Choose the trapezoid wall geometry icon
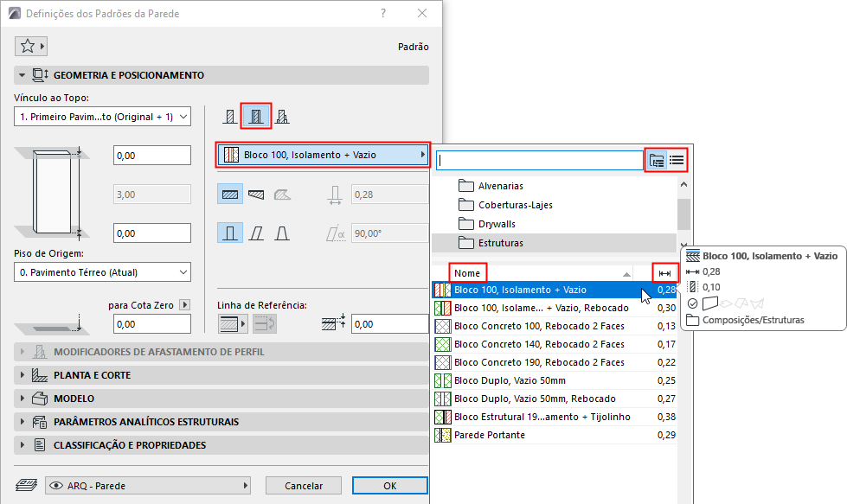Image resolution: width=847 pixels, height=504 pixels. pos(256,195)
